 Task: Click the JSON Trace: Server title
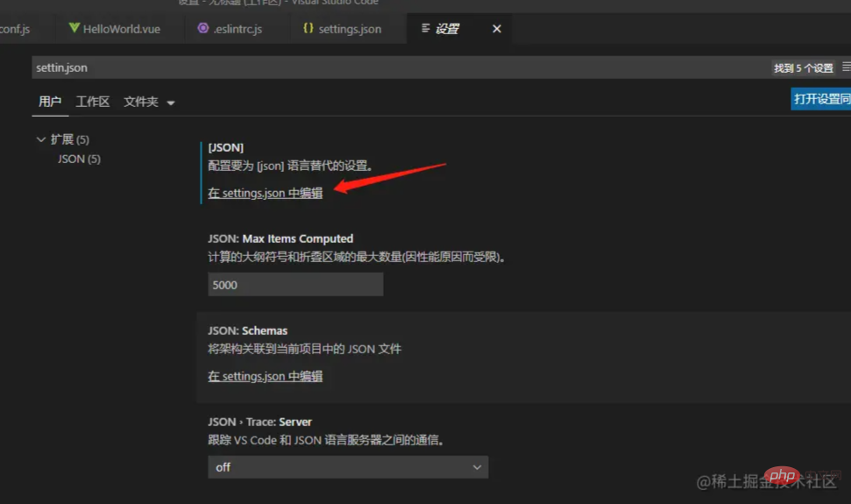(259, 422)
